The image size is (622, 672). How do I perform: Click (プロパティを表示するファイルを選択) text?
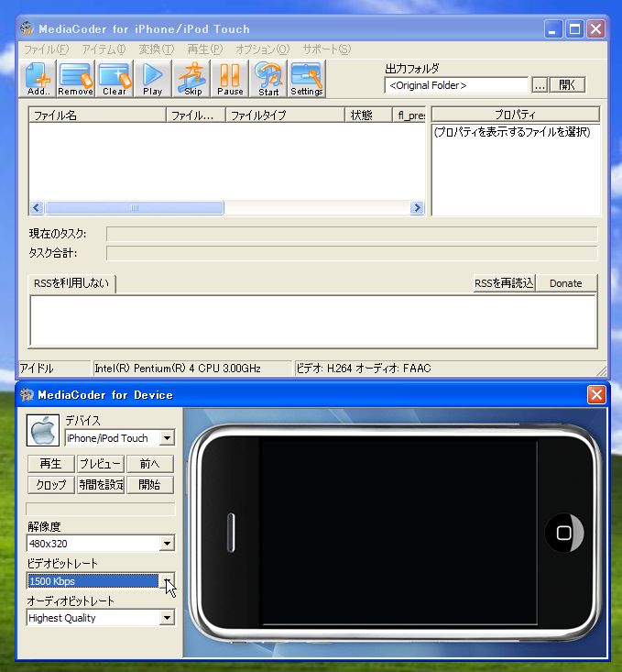[512, 132]
